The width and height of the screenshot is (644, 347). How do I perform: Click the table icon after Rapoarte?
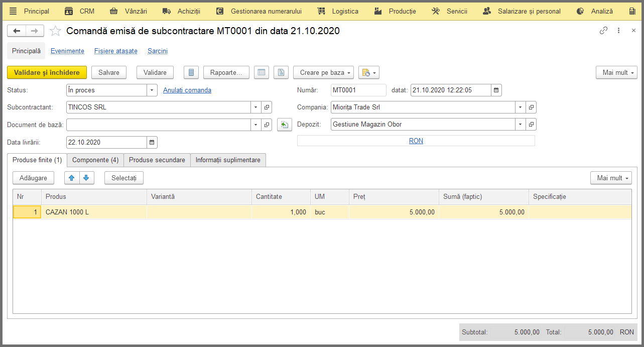pyautogui.click(x=261, y=73)
